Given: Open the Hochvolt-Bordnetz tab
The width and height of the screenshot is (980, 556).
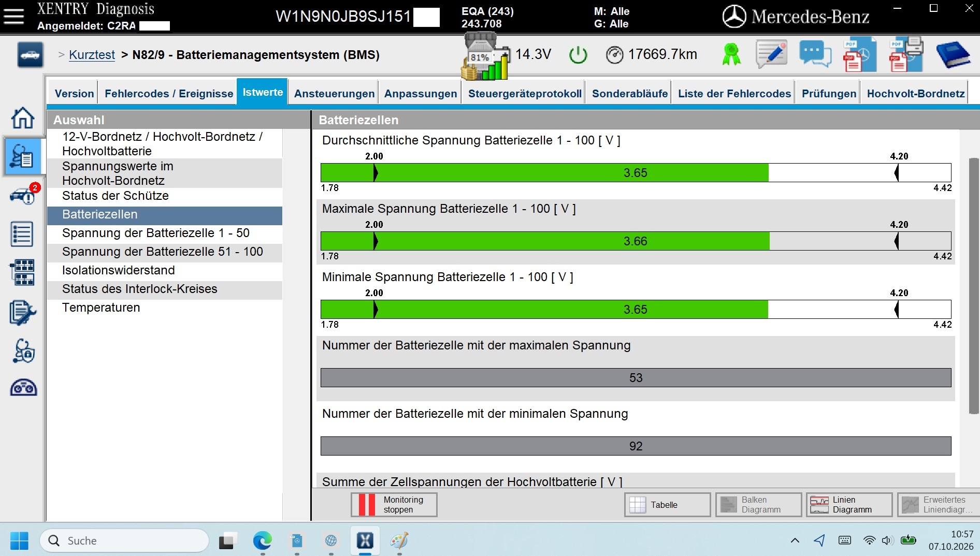Looking at the screenshot, I should pos(916,94).
